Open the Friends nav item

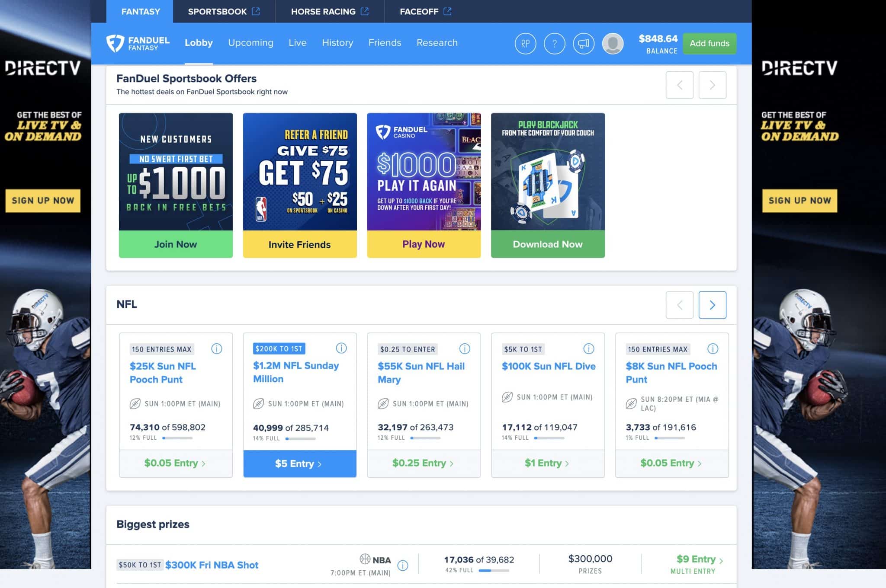[385, 43]
